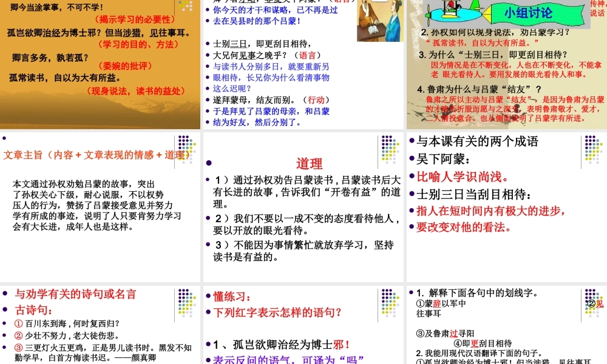This screenshot has width=607, height=364.
Task: Click the idiom 吴下阿蒙：
Action: coord(443,160)
